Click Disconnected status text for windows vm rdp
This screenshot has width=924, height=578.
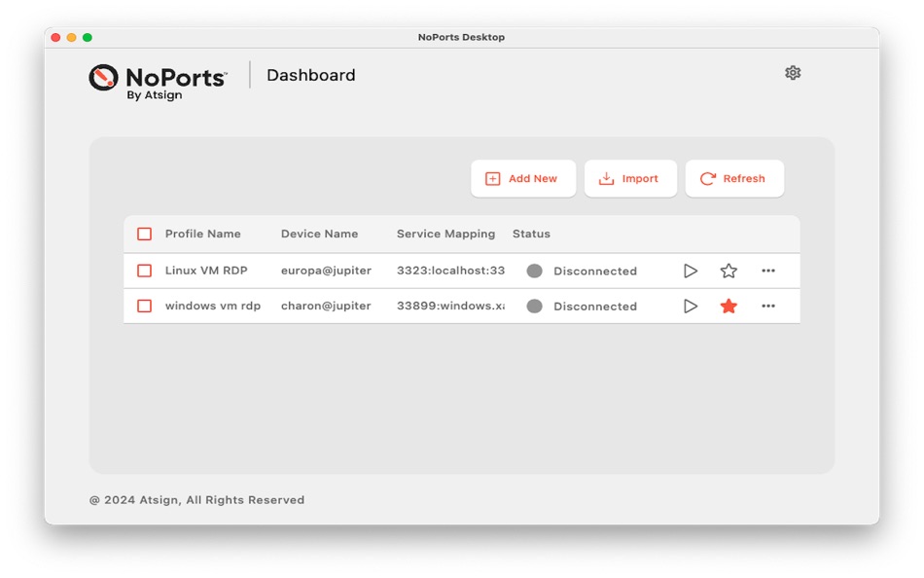(x=595, y=307)
